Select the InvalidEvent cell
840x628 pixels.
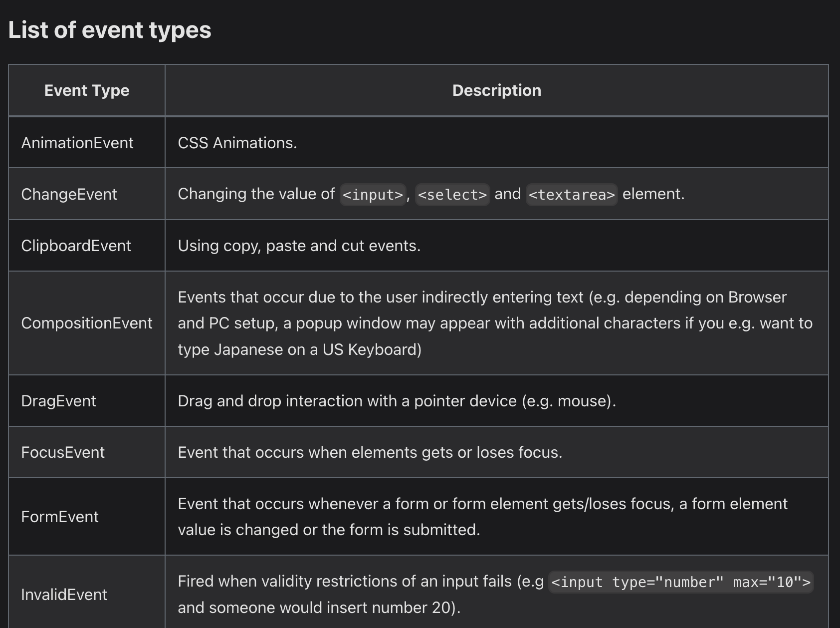coord(87,594)
